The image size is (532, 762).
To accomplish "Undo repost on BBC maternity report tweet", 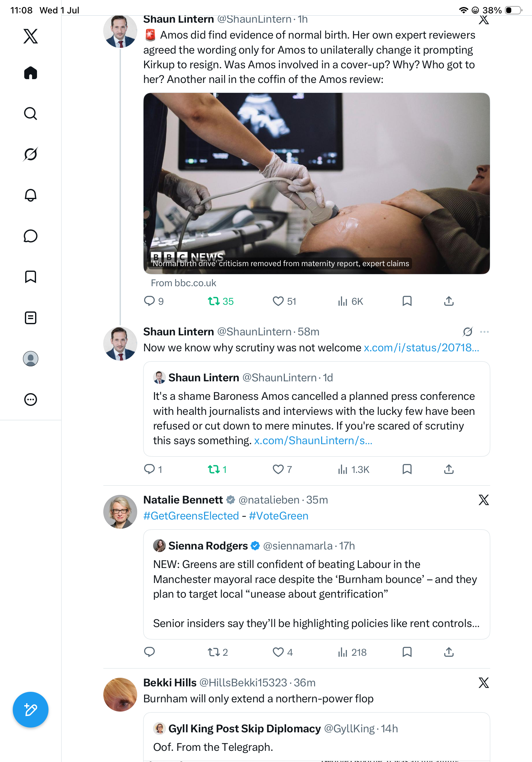I will click(x=221, y=301).
